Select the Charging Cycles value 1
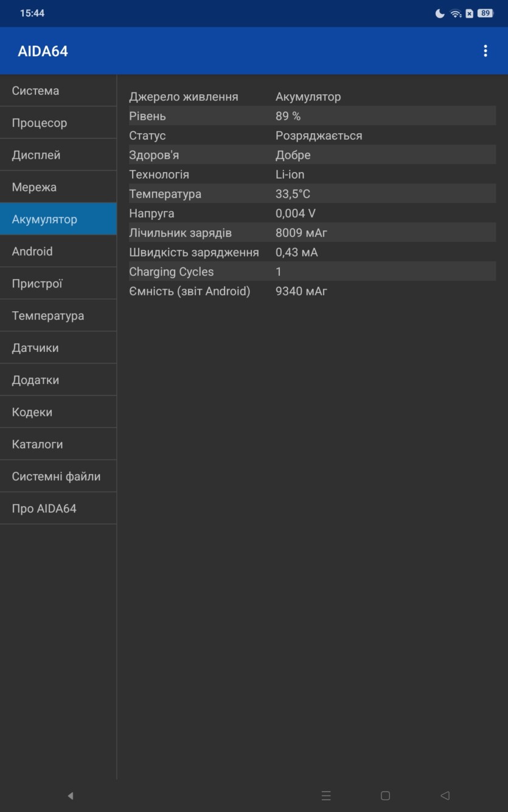The image size is (508, 812). [279, 272]
